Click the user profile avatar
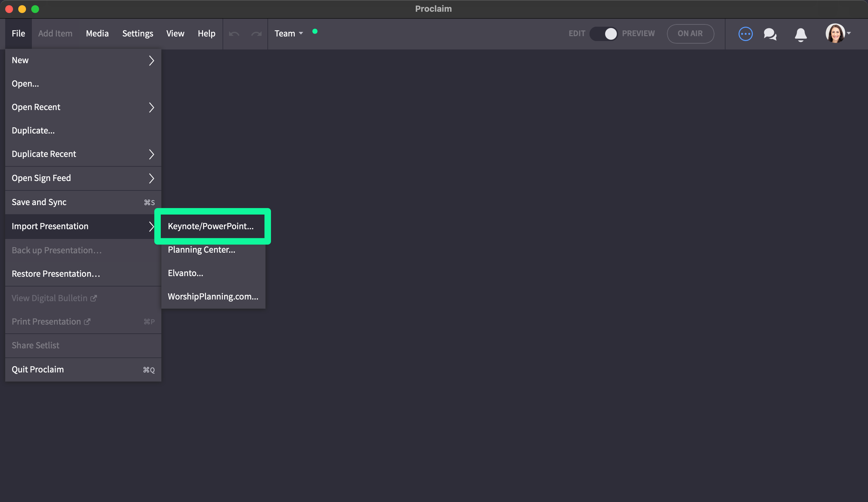 tap(835, 34)
